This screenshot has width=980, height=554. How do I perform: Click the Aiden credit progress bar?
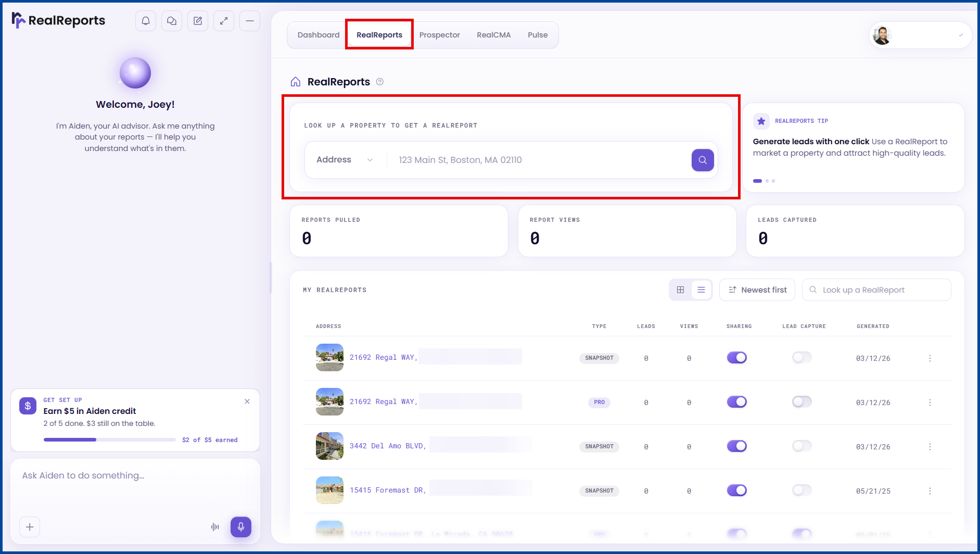(110, 440)
